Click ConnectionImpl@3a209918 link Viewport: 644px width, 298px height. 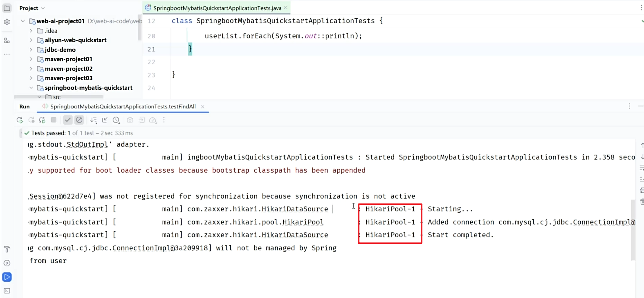pos(160,248)
